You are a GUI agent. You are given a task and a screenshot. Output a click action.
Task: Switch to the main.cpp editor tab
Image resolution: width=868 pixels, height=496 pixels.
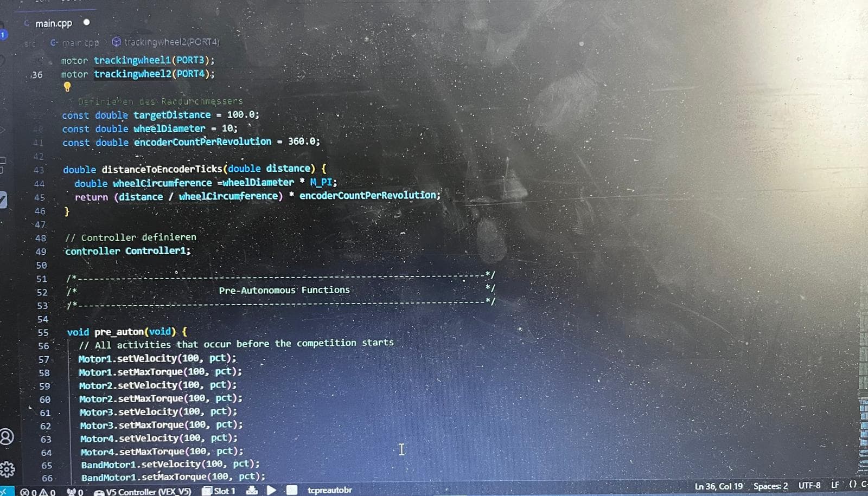[x=53, y=23]
